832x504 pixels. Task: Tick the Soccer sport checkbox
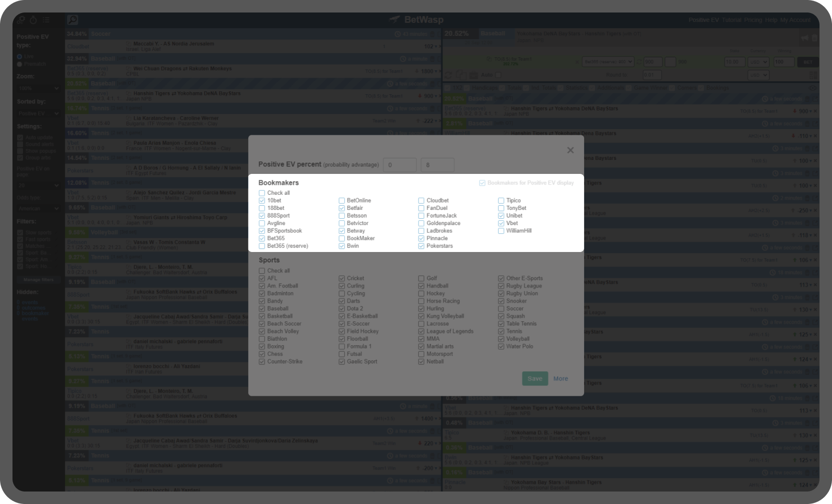click(x=501, y=309)
